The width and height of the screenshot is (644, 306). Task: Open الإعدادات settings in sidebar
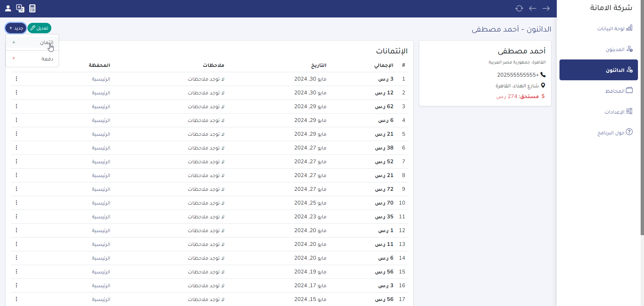point(618,112)
